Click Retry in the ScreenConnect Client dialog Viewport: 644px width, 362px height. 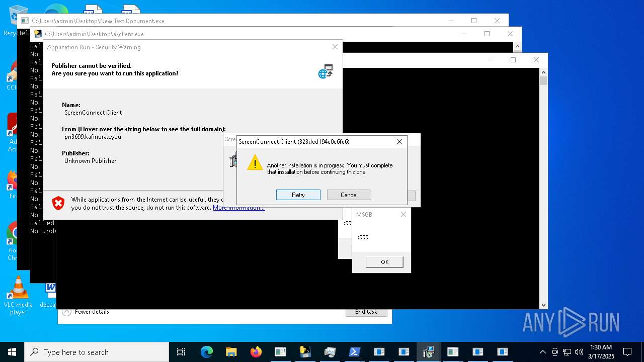pos(298,195)
